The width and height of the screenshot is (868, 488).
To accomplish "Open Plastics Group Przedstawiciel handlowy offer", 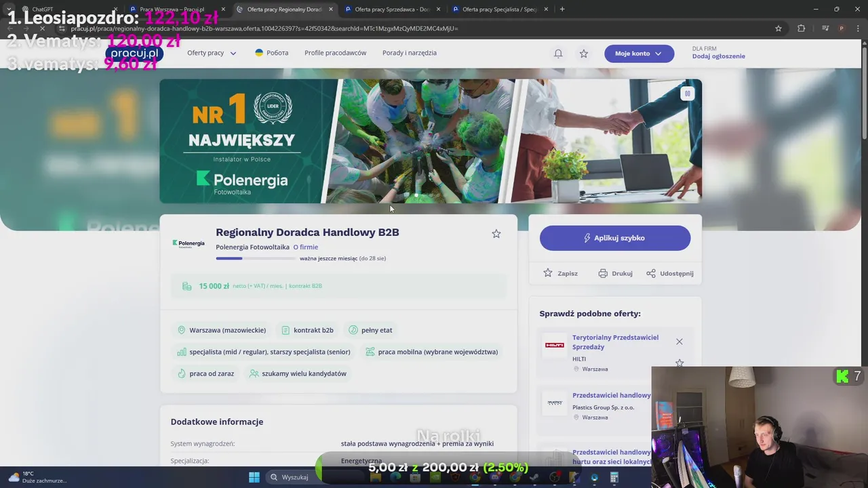I will 611,395.
